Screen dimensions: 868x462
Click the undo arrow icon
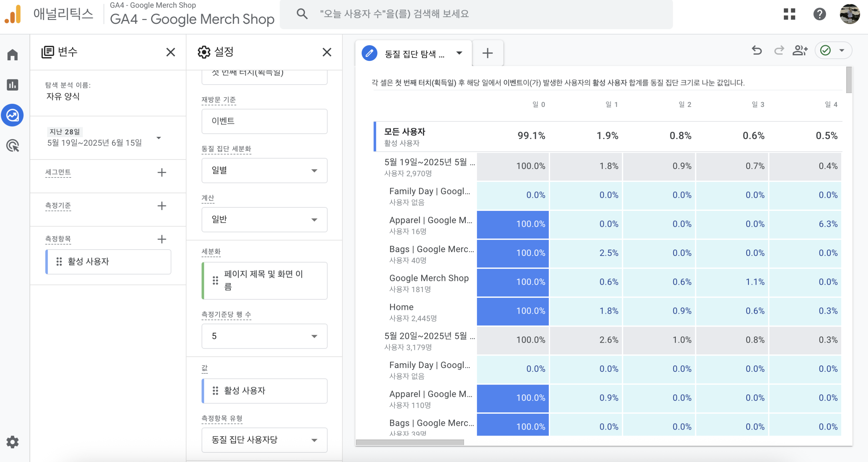(x=757, y=50)
